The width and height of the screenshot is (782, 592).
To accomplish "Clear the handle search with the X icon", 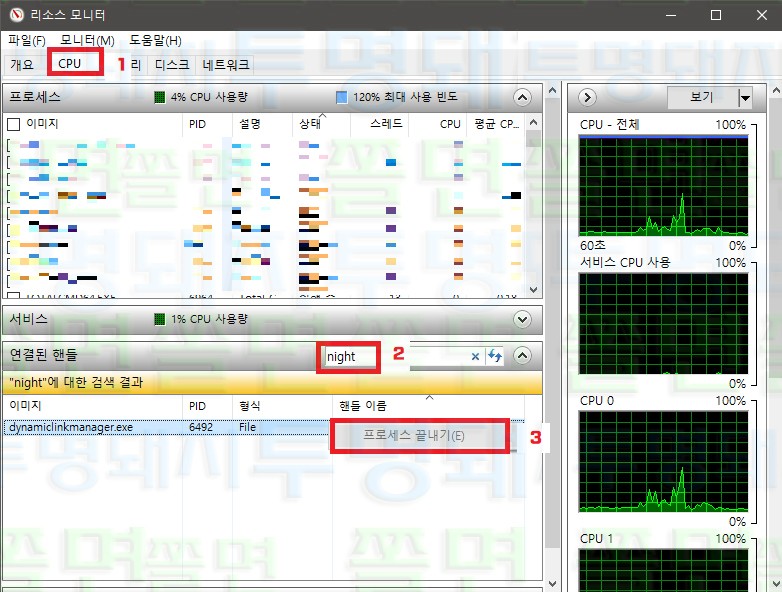I will click(x=475, y=356).
